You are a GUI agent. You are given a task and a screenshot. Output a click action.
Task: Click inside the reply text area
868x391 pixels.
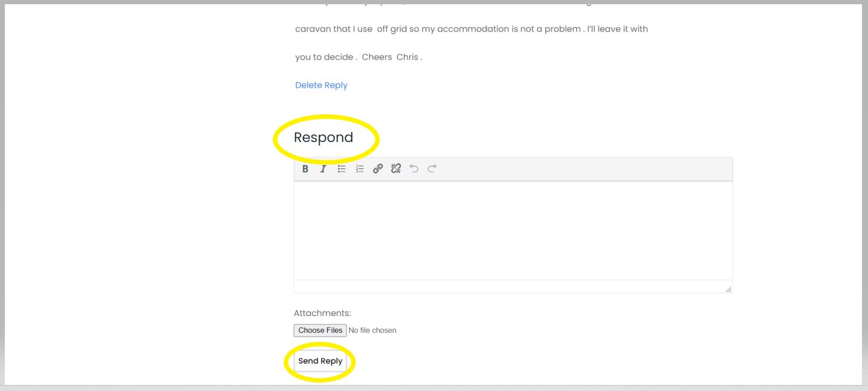513,230
